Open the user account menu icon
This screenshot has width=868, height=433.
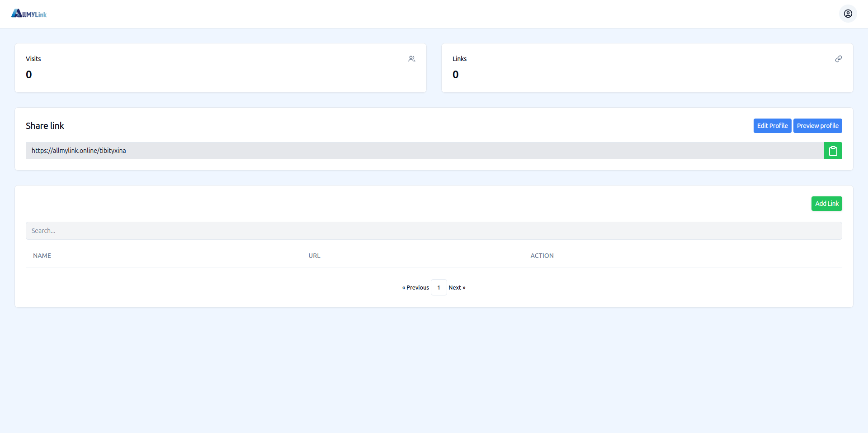(848, 14)
